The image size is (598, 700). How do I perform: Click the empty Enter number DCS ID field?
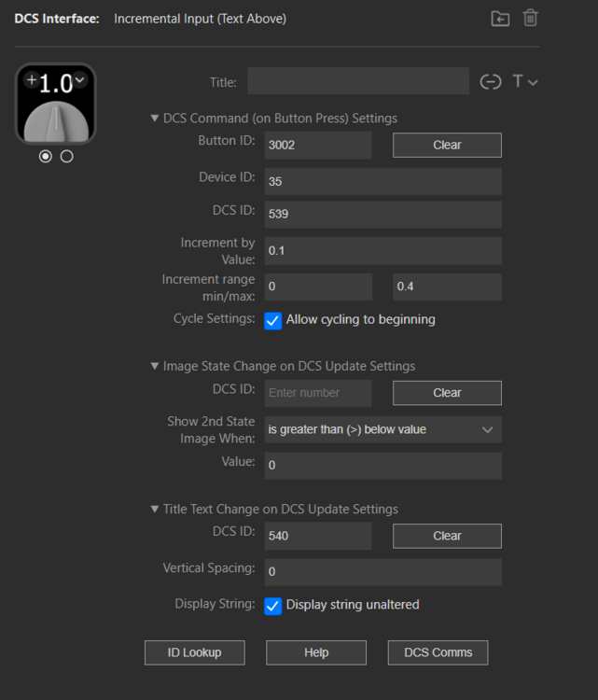[318, 393]
